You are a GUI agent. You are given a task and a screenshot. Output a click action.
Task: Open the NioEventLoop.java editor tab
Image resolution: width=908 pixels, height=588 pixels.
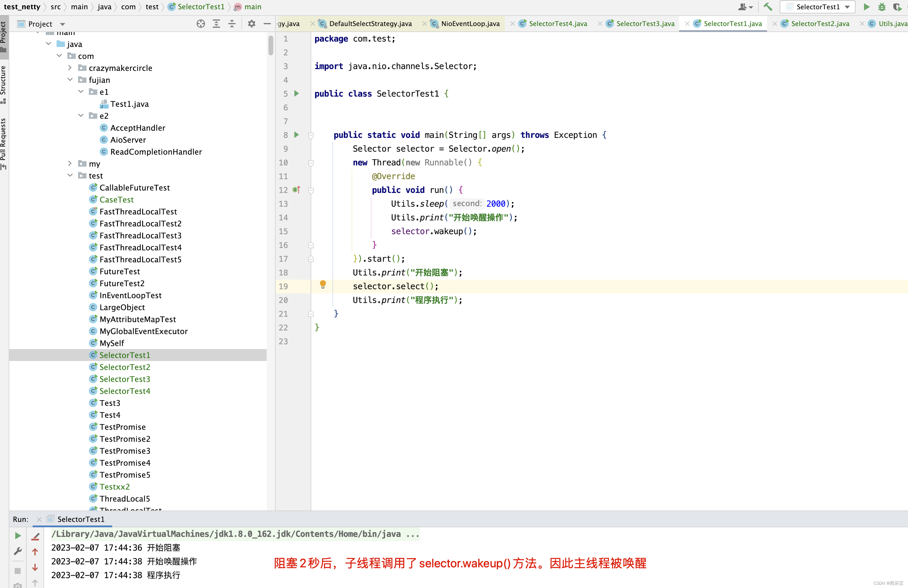tap(470, 24)
